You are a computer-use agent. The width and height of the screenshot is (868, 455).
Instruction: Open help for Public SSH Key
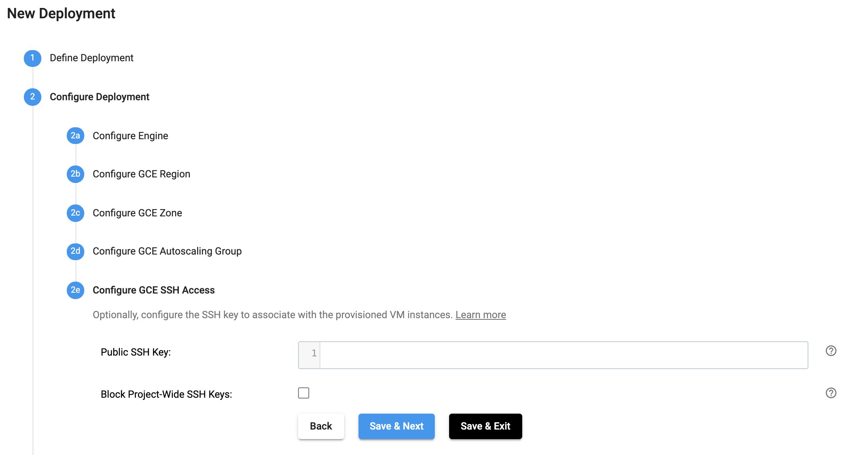click(831, 351)
